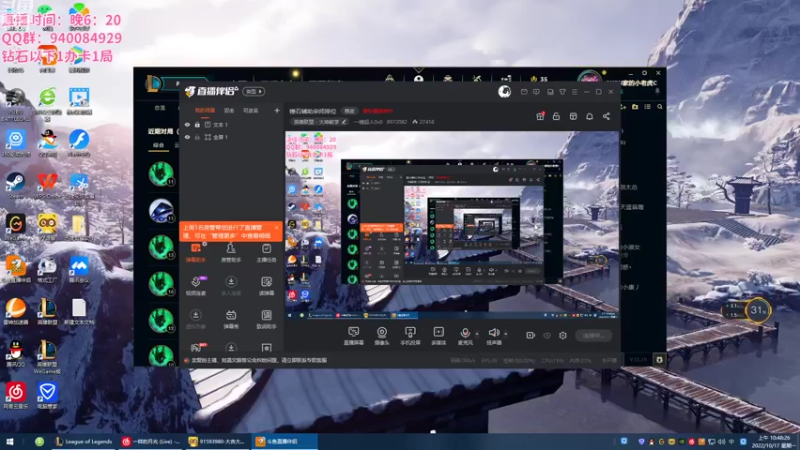This screenshot has height=450, width=800.
Task: Toggle preview visibility eye in bottom bar
Action: click(547, 335)
